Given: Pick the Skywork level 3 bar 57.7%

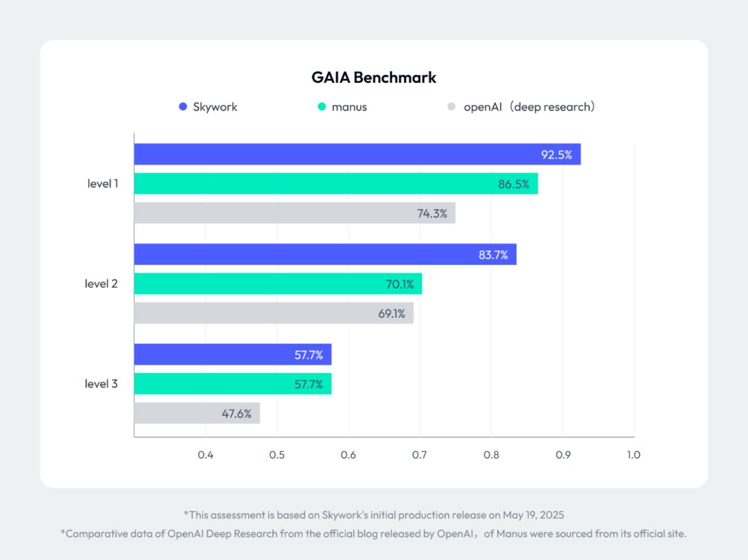Looking at the screenshot, I should pyautogui.click(x=233, y=354).
